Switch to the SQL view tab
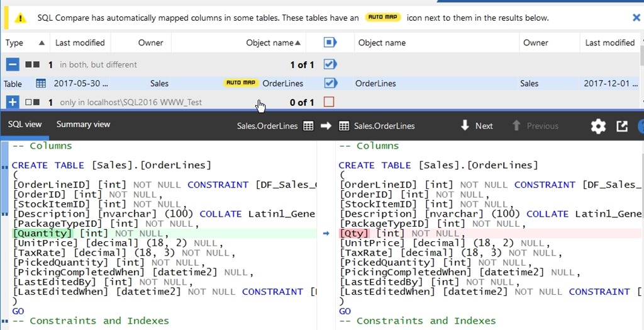The image size is (644, 330). tap(25, 125)
